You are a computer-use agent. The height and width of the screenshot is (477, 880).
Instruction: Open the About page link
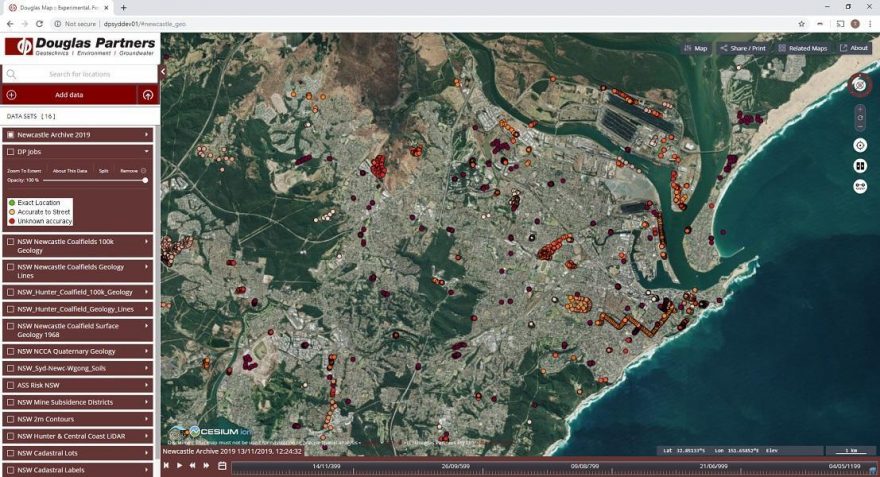click(x=854, y=48)
